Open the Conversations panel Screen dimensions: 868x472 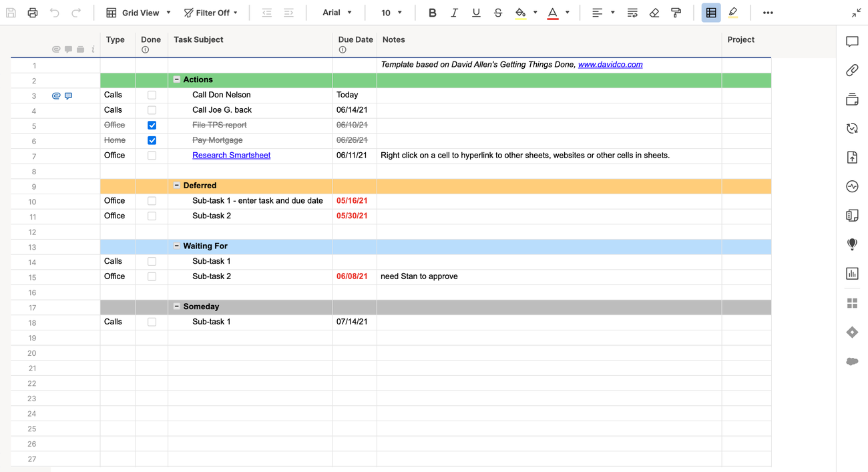pos(852,41)
